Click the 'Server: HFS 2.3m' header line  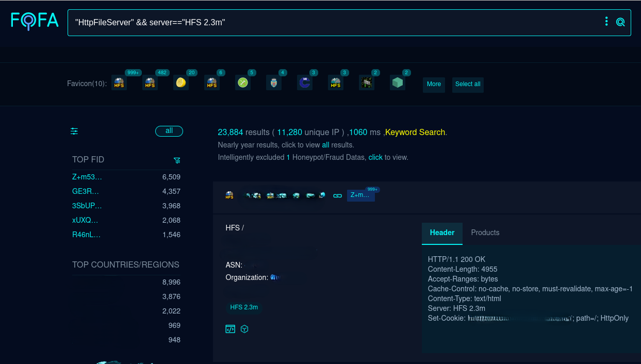click(456, 308)
